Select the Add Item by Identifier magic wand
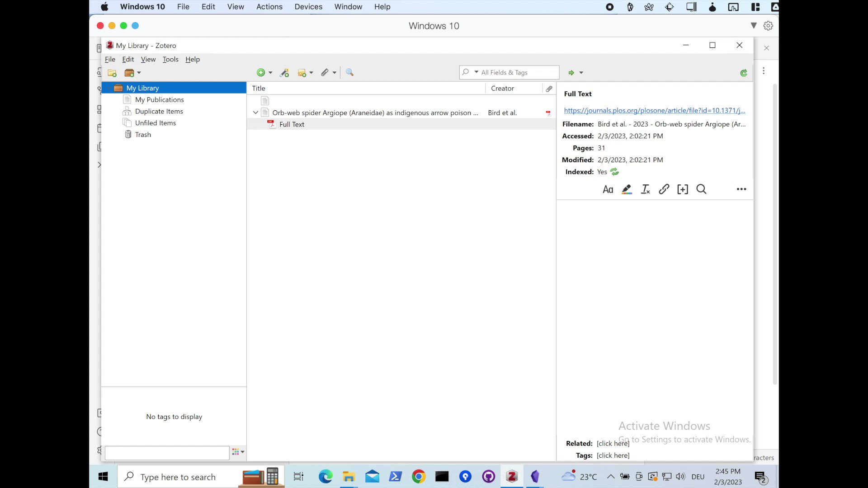This screenshot has height=488, width=868. pyautogui.click(x=284, y=72)
